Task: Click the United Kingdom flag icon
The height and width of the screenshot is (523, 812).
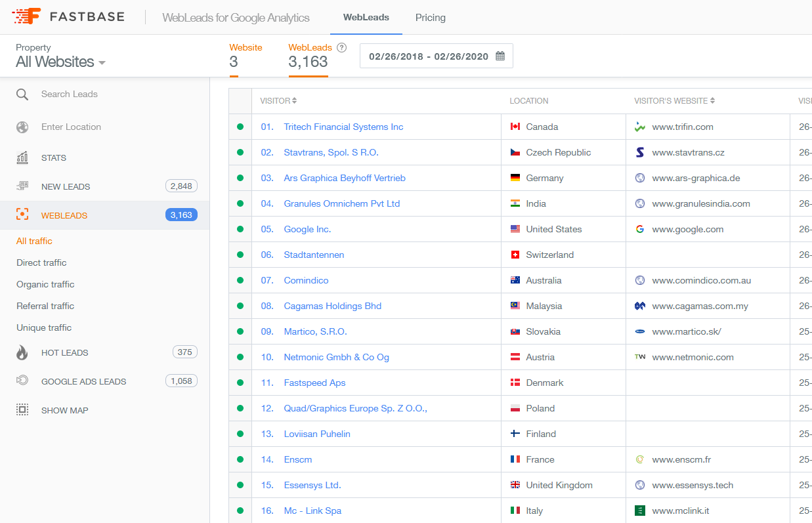Action: tap(515, 485)
